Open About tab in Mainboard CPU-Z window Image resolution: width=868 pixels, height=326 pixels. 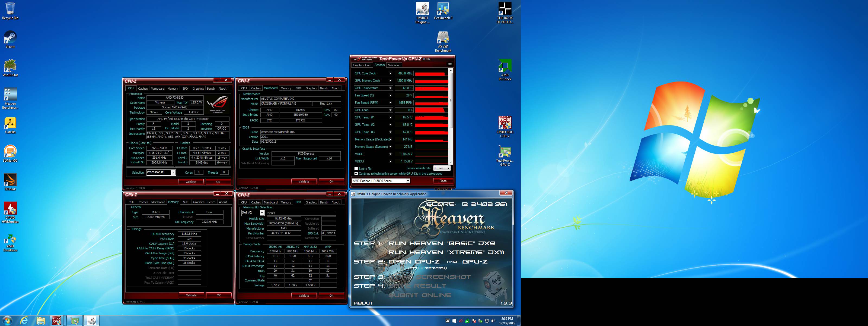[335, 88]
